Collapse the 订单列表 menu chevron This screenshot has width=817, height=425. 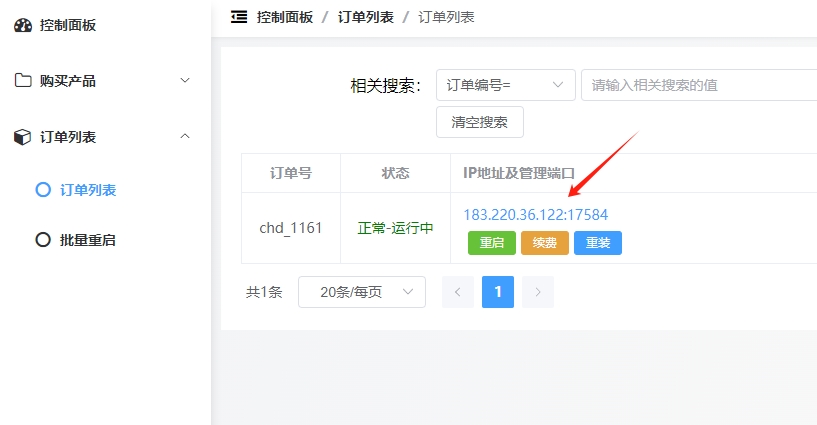click(184, 136)
